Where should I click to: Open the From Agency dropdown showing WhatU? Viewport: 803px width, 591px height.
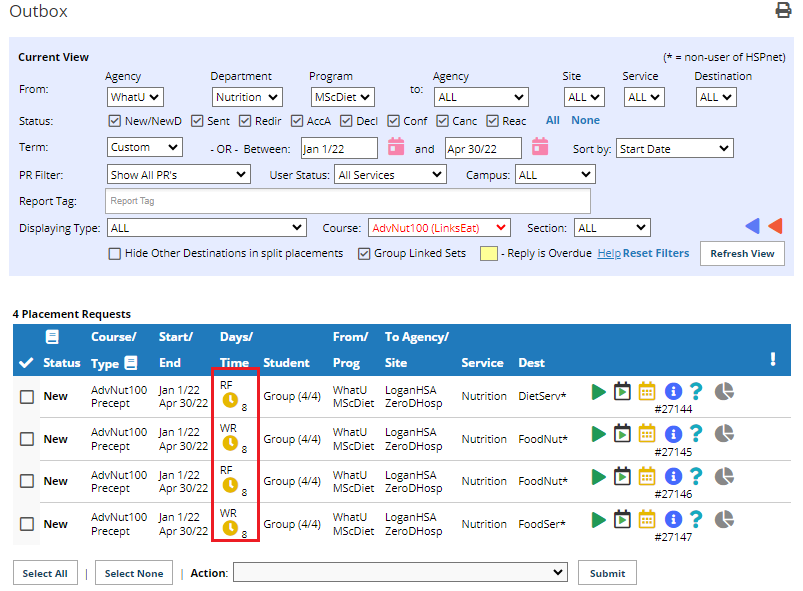coord(135,97)
